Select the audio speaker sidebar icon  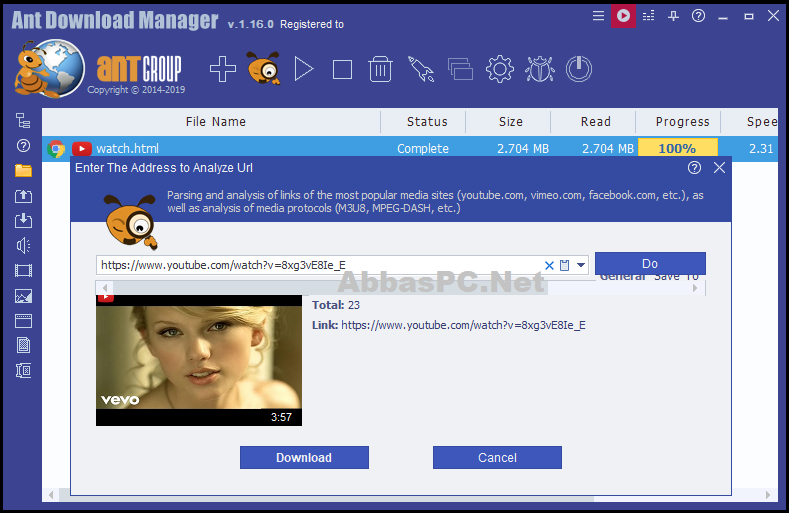tap(23, 246)
